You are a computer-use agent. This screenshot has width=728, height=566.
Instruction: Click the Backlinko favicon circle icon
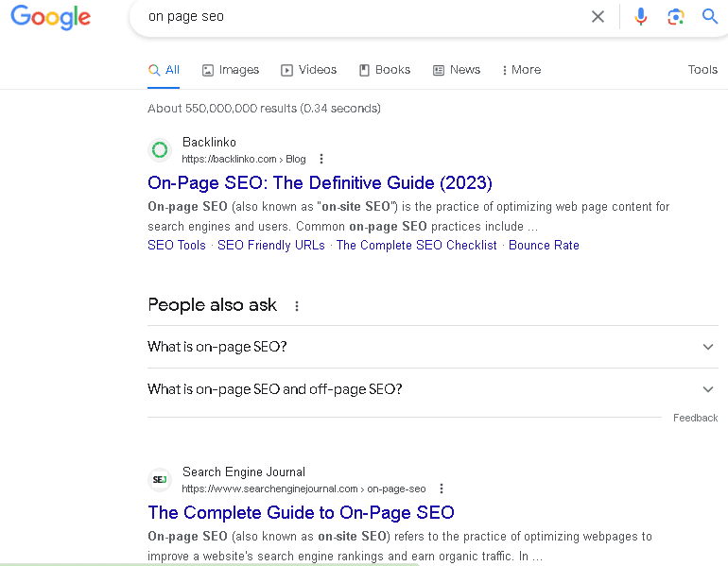(160, 150)
